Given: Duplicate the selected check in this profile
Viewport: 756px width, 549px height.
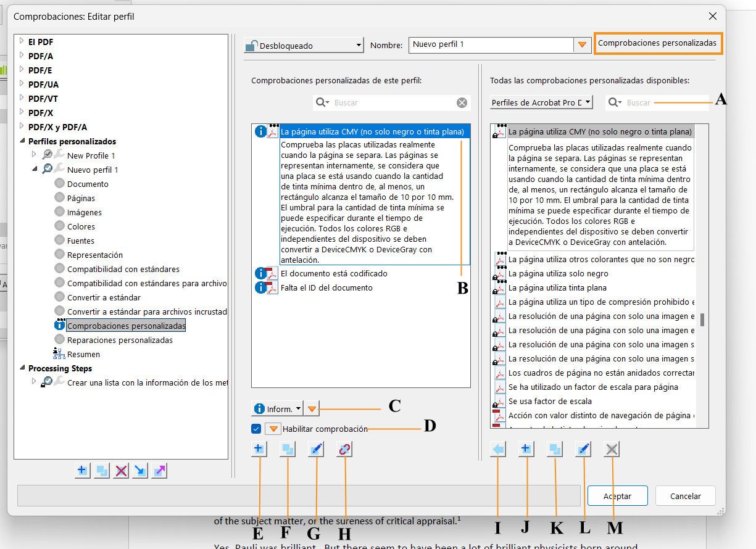Looking at the screenshot, I should 288,449.
